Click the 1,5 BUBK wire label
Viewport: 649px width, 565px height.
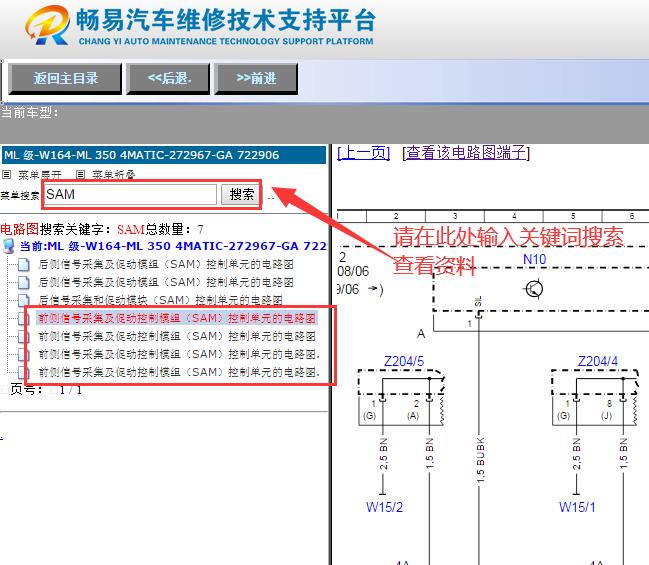480,460
